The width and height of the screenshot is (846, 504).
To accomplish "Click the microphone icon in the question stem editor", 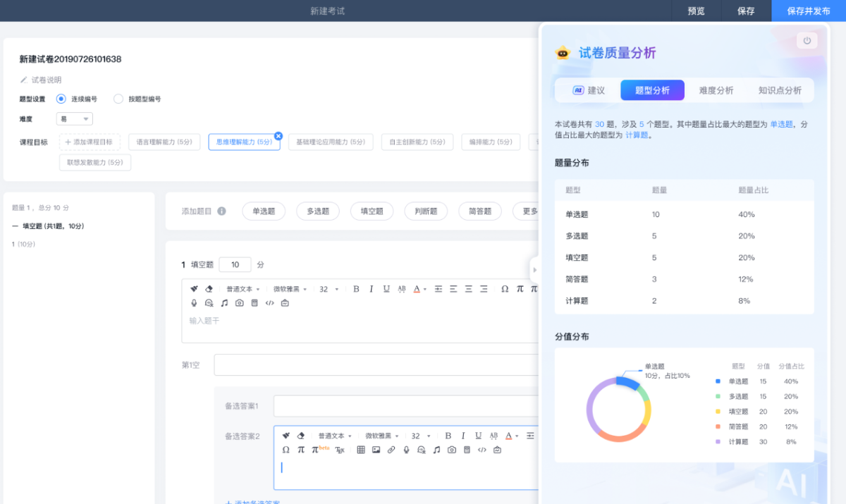I will point(194,303).
